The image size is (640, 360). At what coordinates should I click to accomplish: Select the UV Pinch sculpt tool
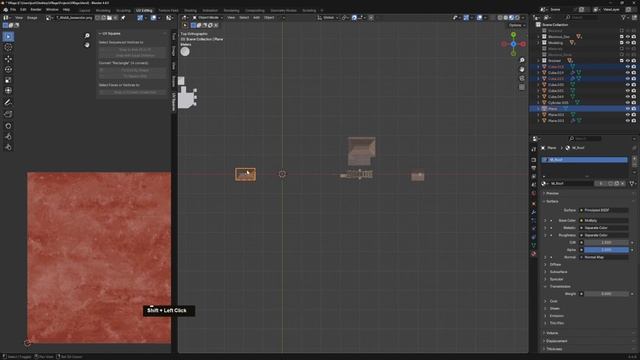pos(8,147)
